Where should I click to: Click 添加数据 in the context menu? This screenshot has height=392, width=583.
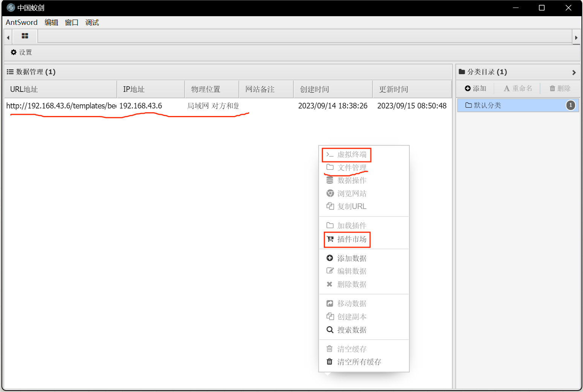tap(364, 258)
